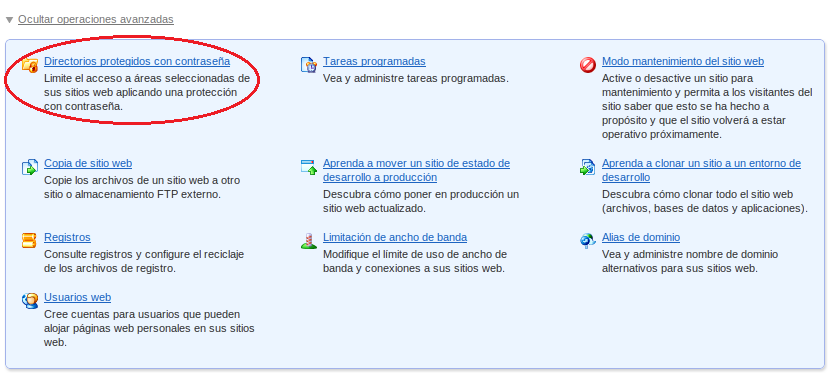The image size is (840, 382).
Task: Click the Usuarios web icon
Action: point(30,301)
